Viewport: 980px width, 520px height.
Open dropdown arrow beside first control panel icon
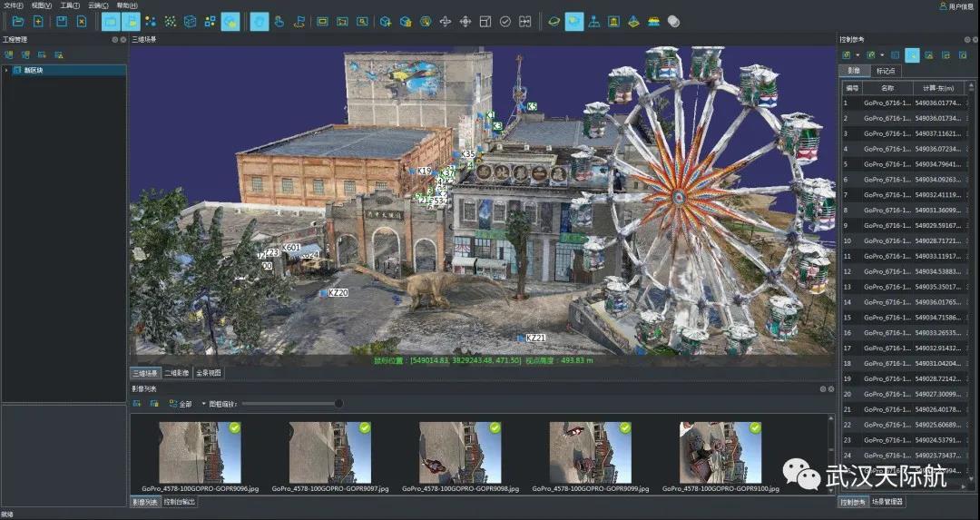pyautogui.click(x=857, y=55)
